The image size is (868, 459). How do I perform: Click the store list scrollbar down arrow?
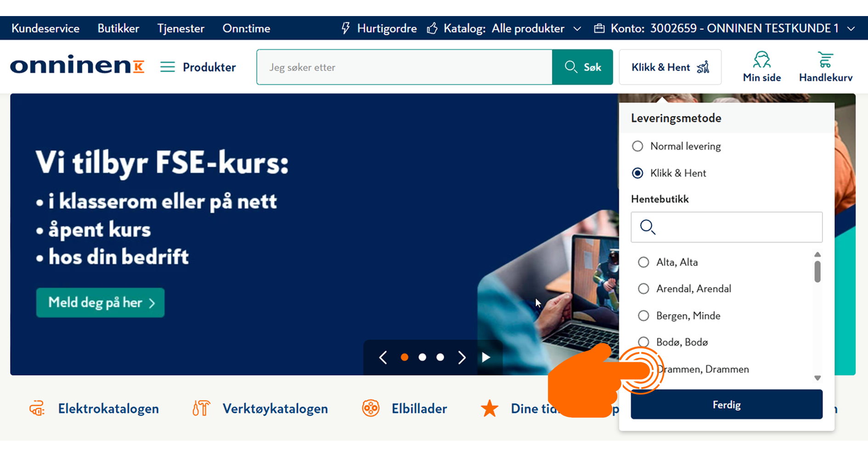[x=817, y=378]
